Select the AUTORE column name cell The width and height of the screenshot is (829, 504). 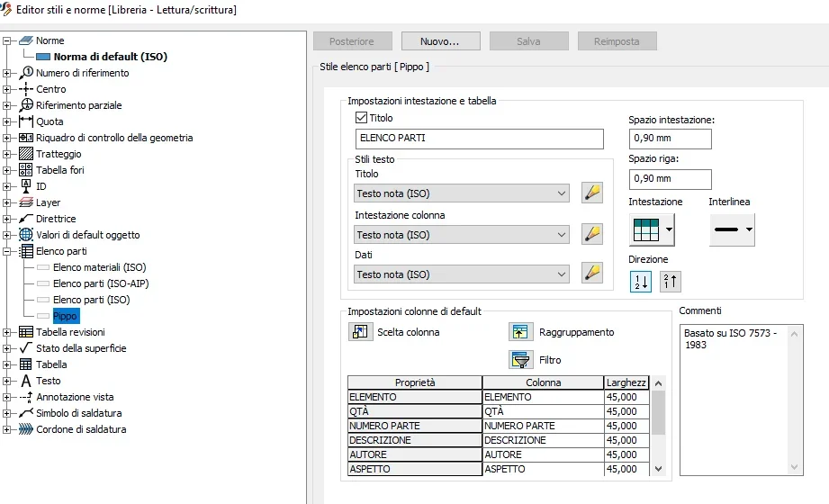(x=543, y=454)
